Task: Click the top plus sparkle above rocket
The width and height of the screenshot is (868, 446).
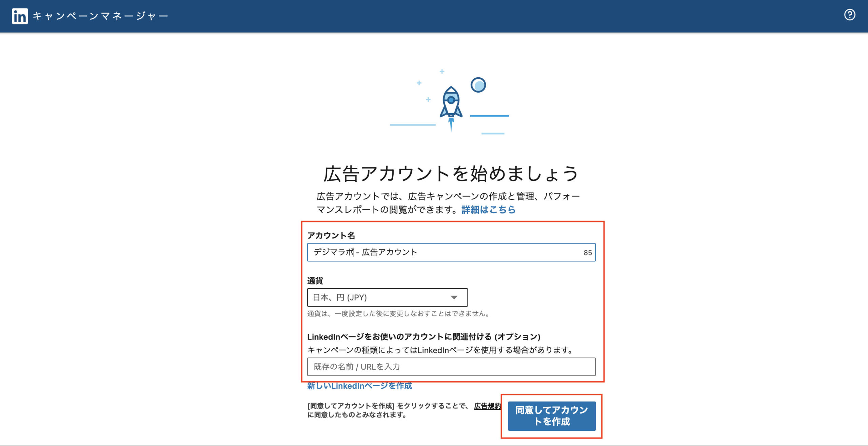Action: [x=442, y=72]
